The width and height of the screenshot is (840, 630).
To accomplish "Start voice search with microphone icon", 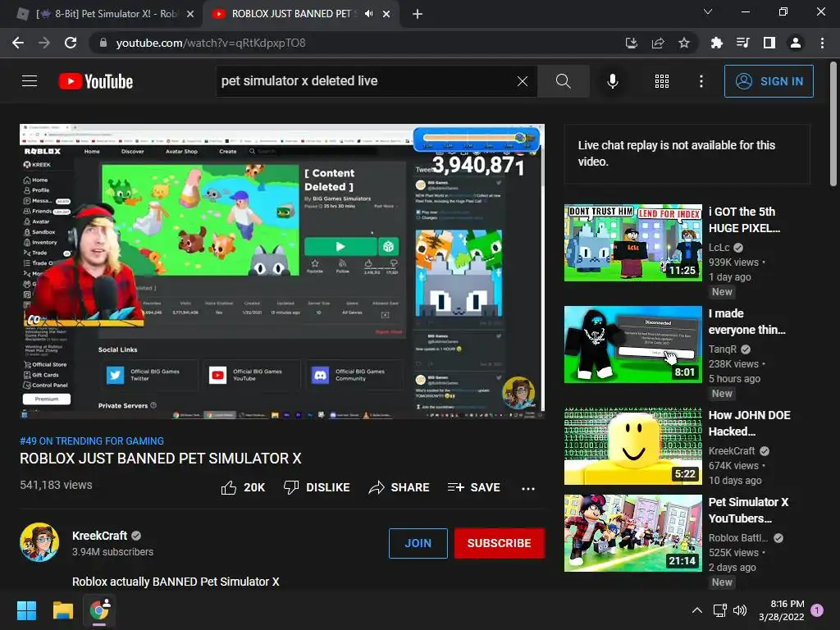I will tap(612, 81).
